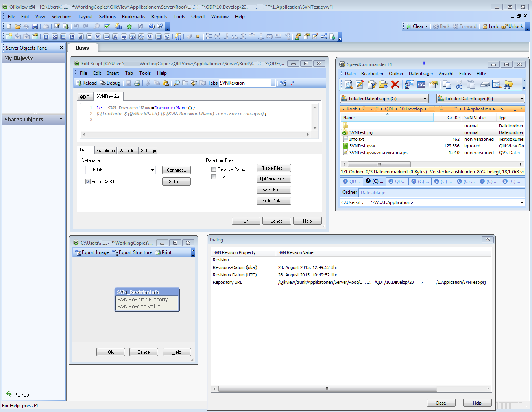
Task: Enable the Use FTP checkbox
Action: tap(214, 177)
